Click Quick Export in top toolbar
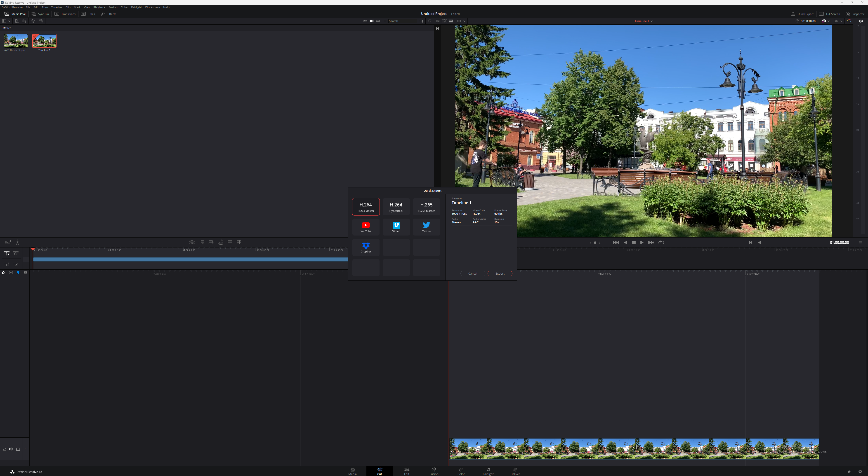868x476 pixels. (802, 14)
